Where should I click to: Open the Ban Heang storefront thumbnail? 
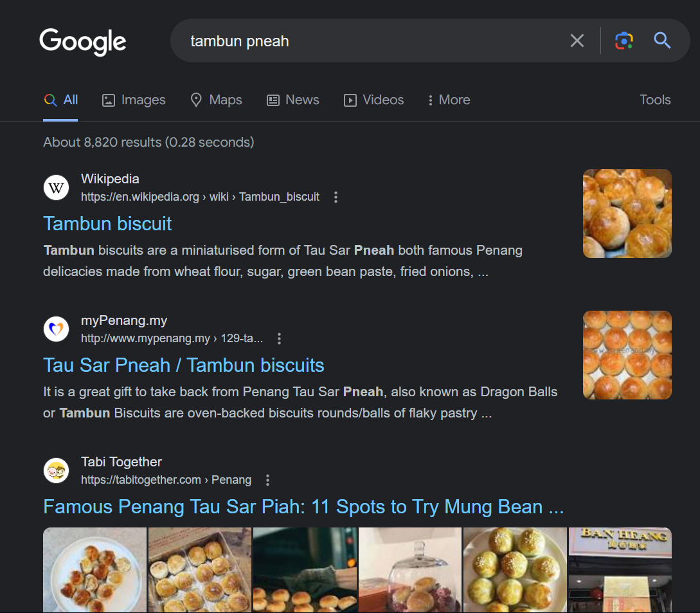620,570
